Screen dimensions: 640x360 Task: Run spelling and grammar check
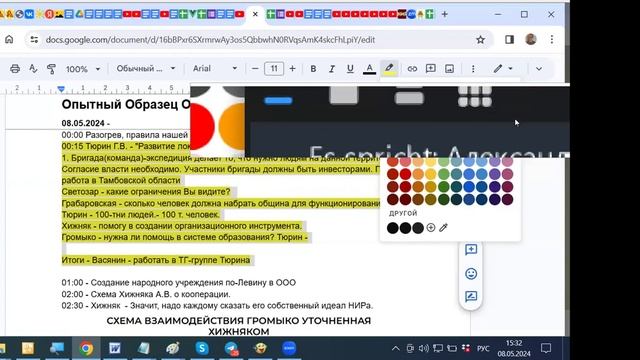point(33,69)
